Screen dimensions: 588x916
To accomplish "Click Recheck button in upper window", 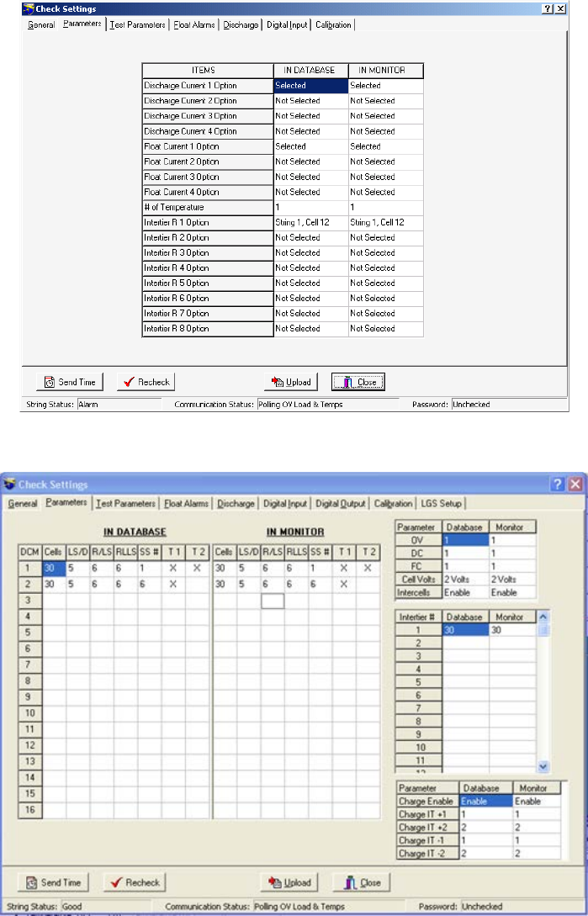I will tap(146, 382).
